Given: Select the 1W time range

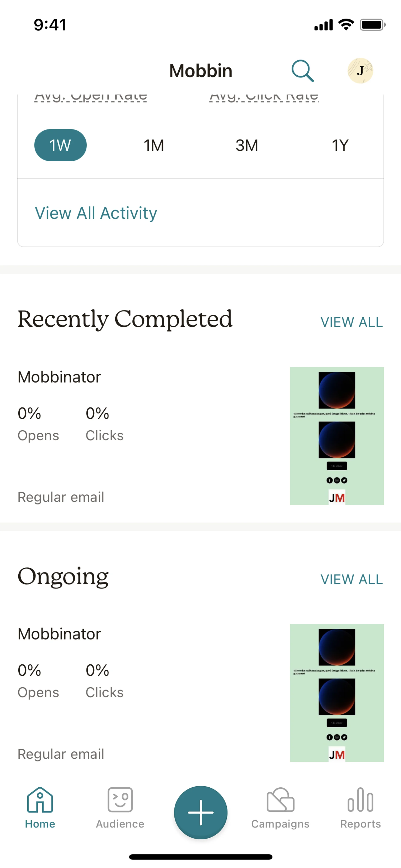Looking at the screenshot, I should coord(60,145).
